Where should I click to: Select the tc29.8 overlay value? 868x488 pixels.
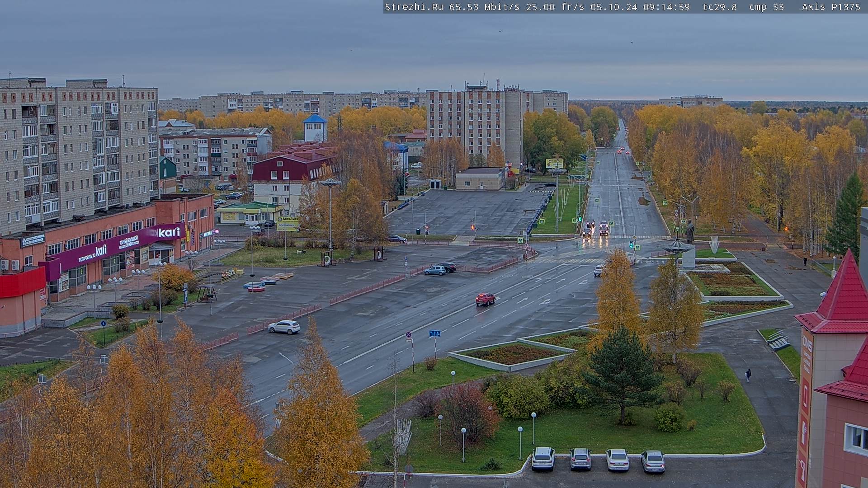(720, 7)
